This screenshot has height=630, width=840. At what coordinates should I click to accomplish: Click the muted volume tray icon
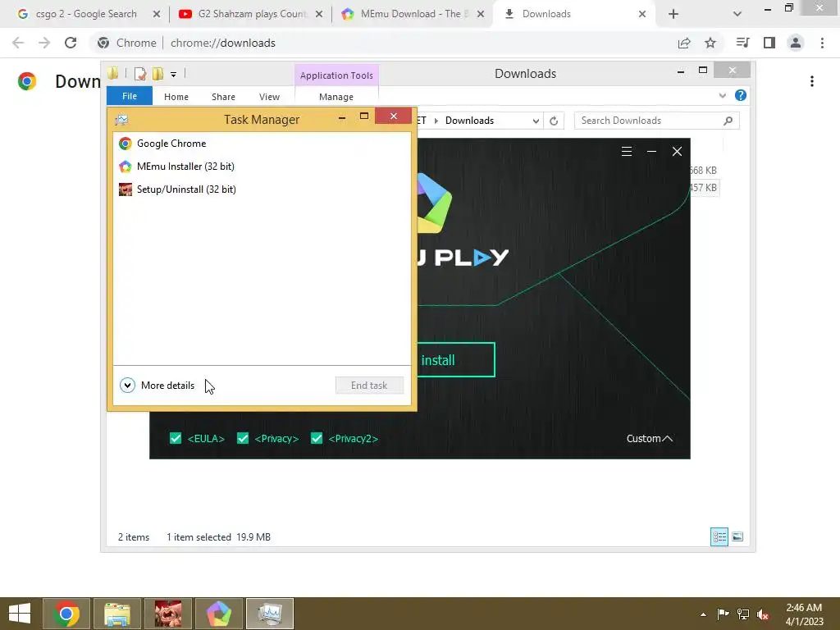point(763,614)
